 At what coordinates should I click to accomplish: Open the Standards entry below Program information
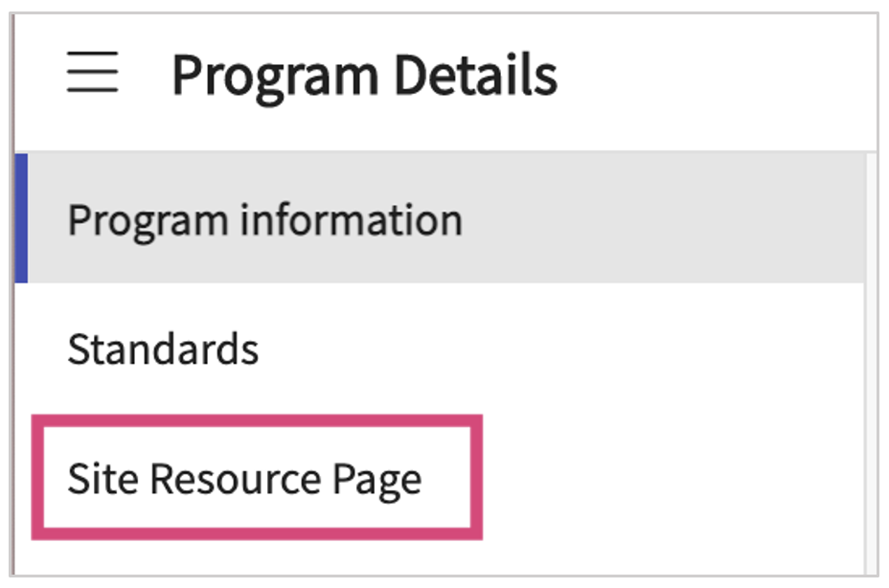click(163, 350)
